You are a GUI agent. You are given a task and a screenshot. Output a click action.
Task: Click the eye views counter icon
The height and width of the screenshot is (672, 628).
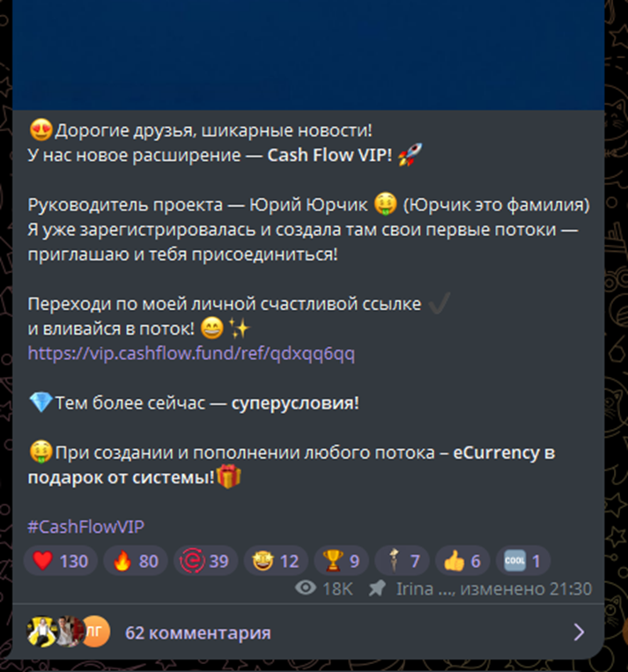click(306, 588)
